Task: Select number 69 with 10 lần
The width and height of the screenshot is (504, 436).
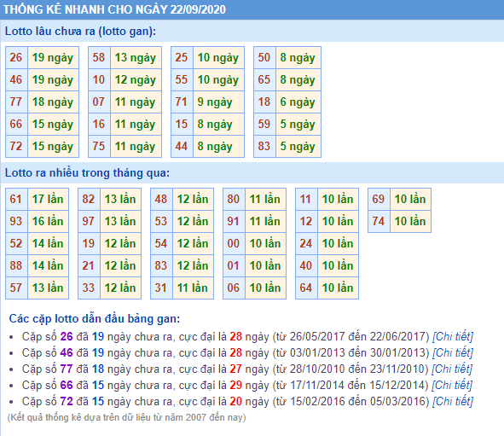Action: tap(379, 199)
